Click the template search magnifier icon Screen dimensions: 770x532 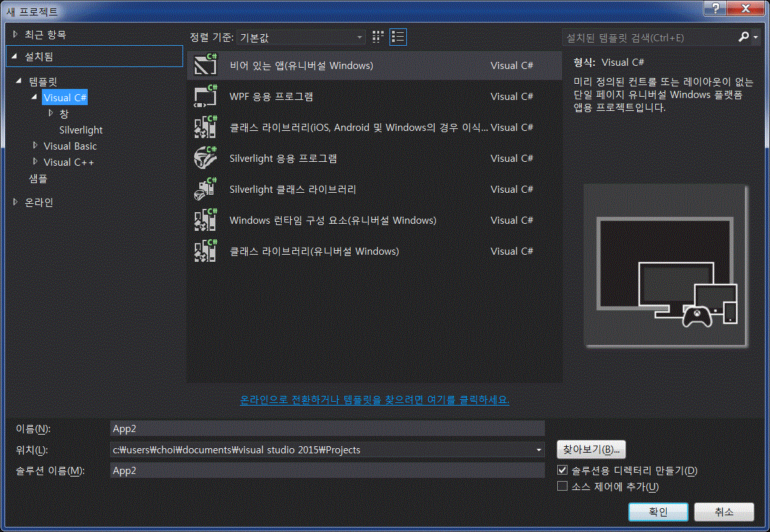[744, 37]
